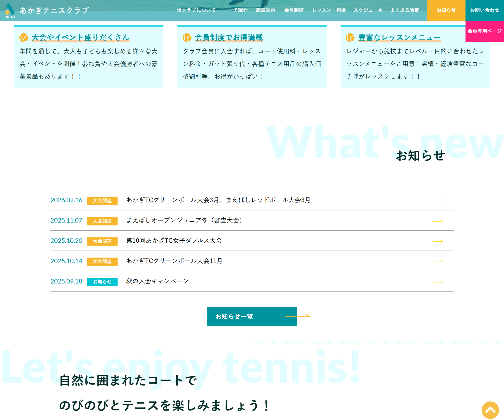Open コーチ紹介 menu item
Screen dimensions: 504x420
[x=235, y=10]
